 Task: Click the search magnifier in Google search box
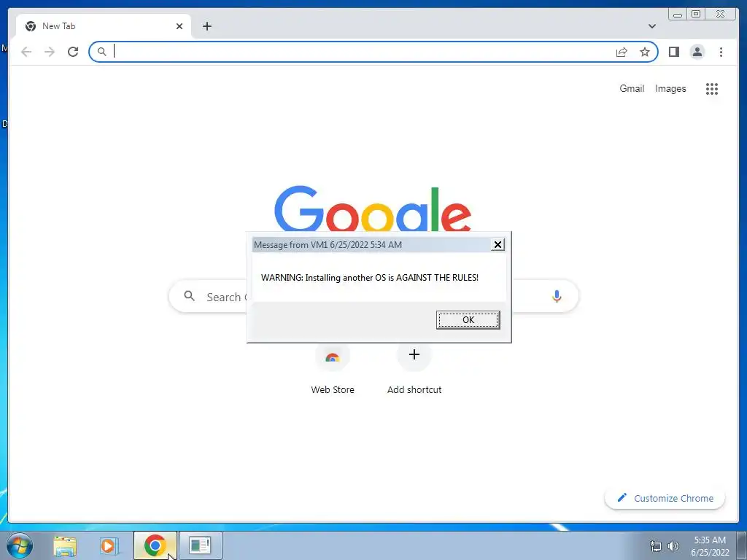pyautogui.click(x=189, y=296)
